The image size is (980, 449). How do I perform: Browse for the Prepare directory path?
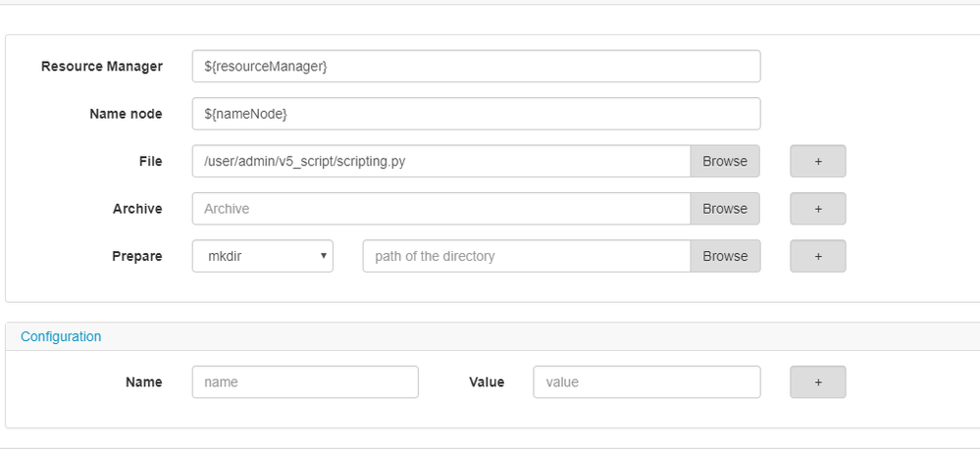point(725,256)
